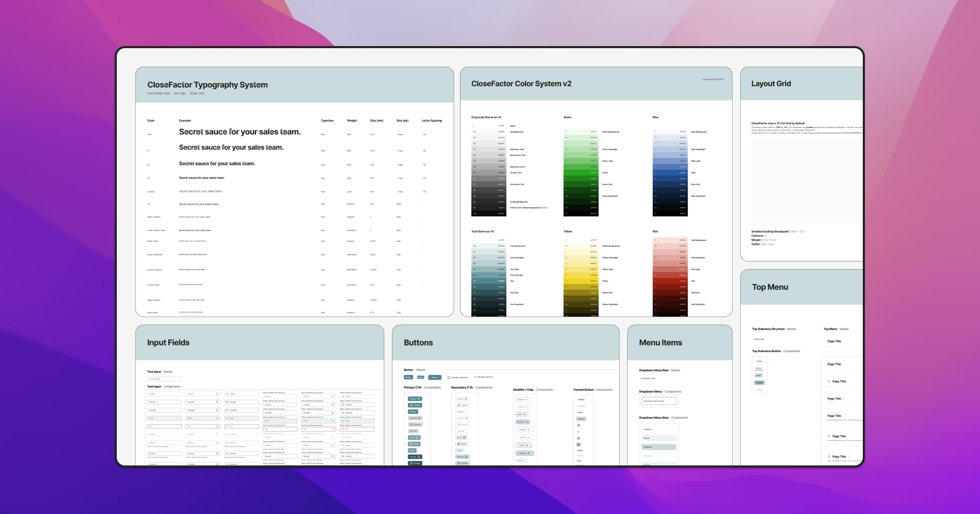The image size is (980, 514).
Task: Click Secondary CTA Pressed button with trailing icon
Action: click(462, 457)
